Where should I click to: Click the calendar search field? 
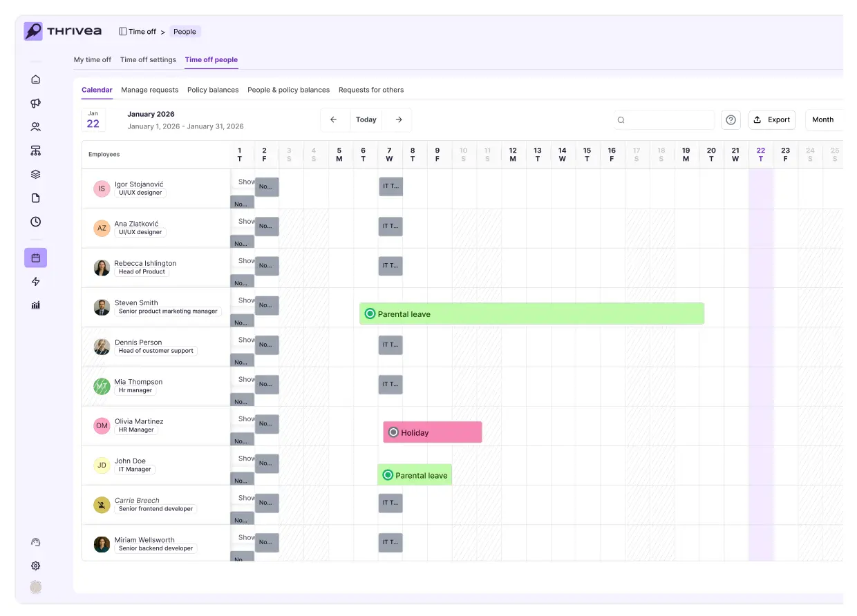(x=664, y=119)
